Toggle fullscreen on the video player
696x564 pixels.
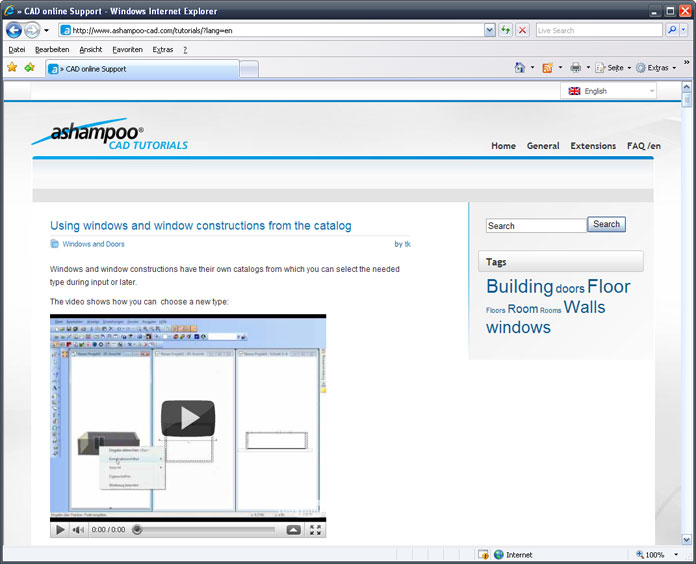[315, 530]
